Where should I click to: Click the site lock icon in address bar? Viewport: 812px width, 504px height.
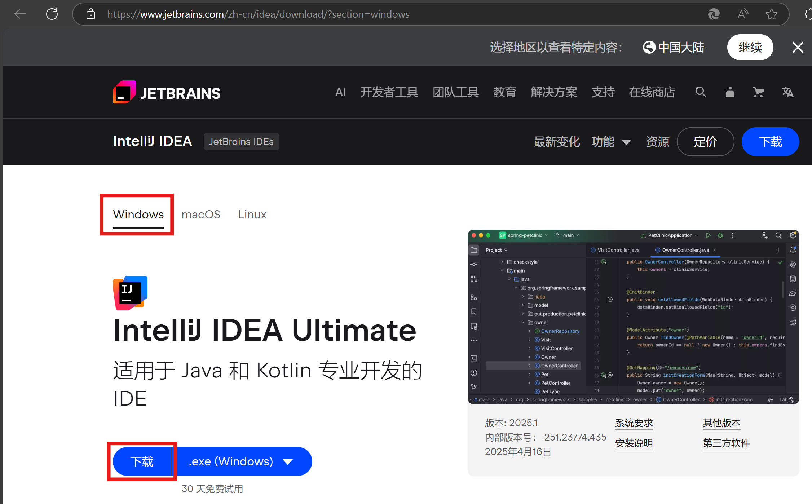[91, 14]
